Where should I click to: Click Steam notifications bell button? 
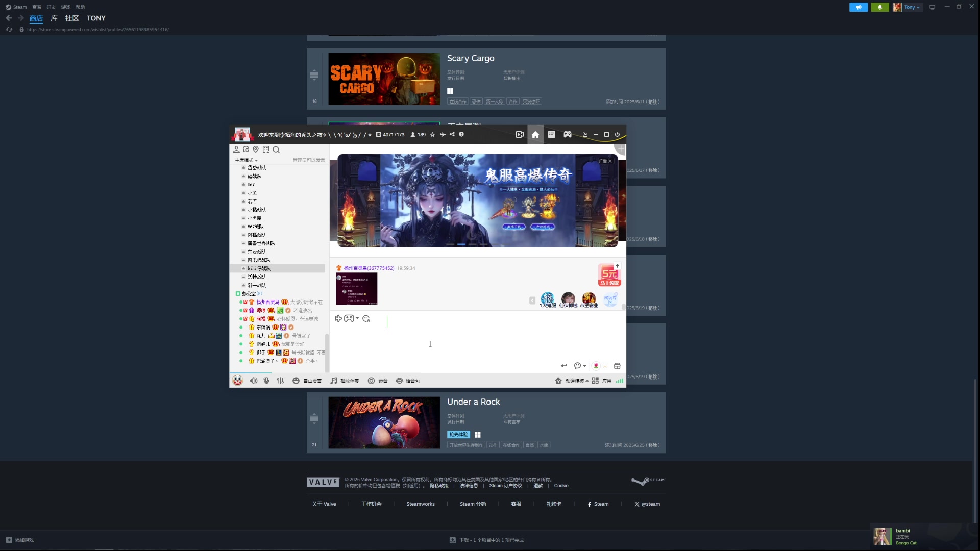pos(879,7)
